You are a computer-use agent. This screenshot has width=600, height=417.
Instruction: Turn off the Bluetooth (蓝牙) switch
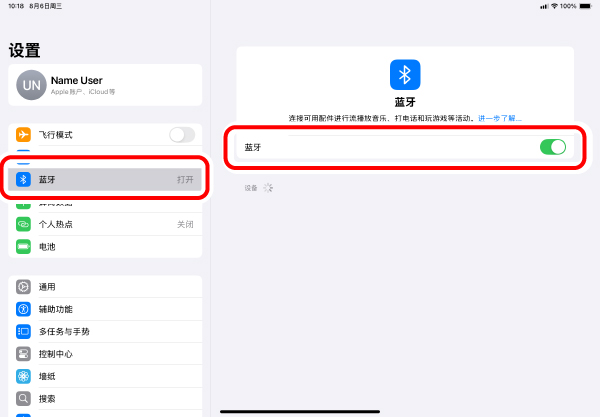(x=552, y=147)
